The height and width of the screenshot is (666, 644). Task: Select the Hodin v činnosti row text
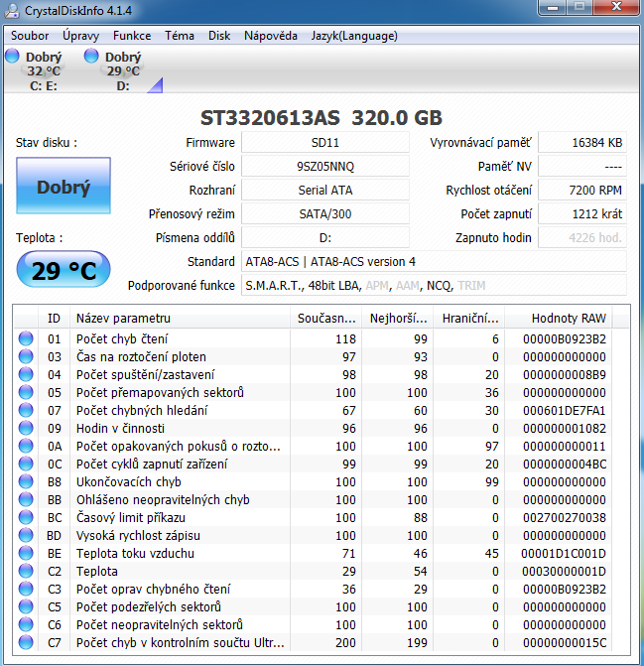coord(120,428)
